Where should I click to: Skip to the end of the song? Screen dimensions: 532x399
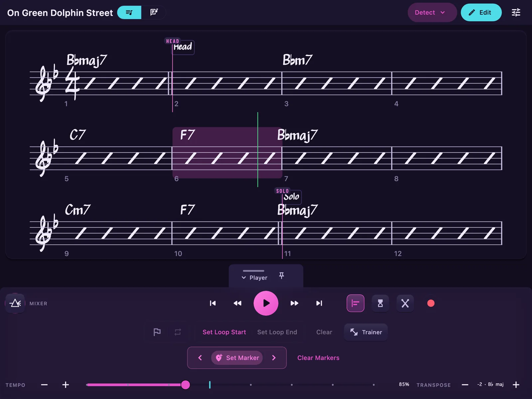point(319,303)
